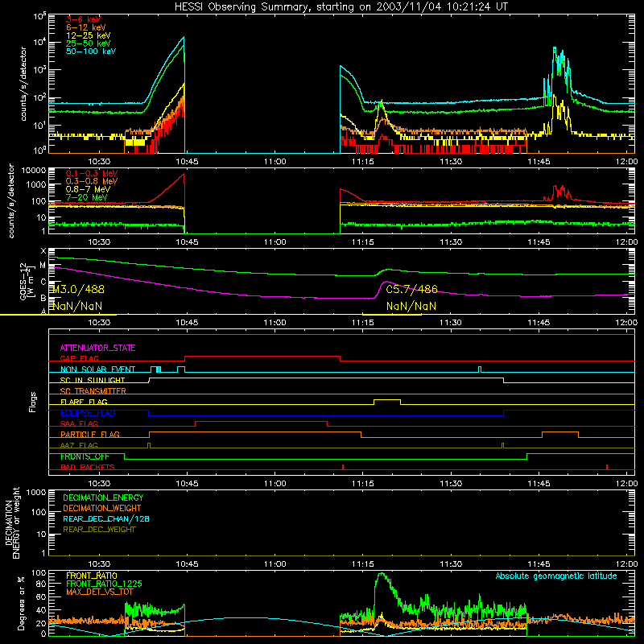Viewport: 644px width, 644px height.
Task: Click the 0.1-0.3 MeV legend label
Action: click(92, 173)
